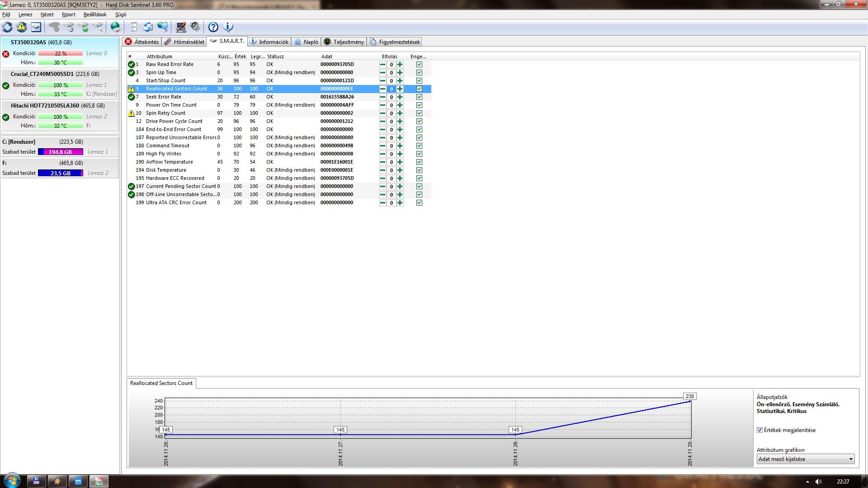The height and width of the screenshot is (488, 868).
Task: Open Windows Start button on taskbar
Action: pyautogui.click(x=12, y=481)
